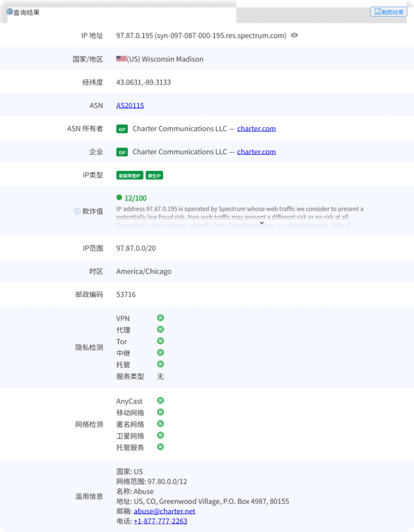Click the abuse@charter.net email link
The width and height of the screenshot is (414, 532).
pos(164,511)
